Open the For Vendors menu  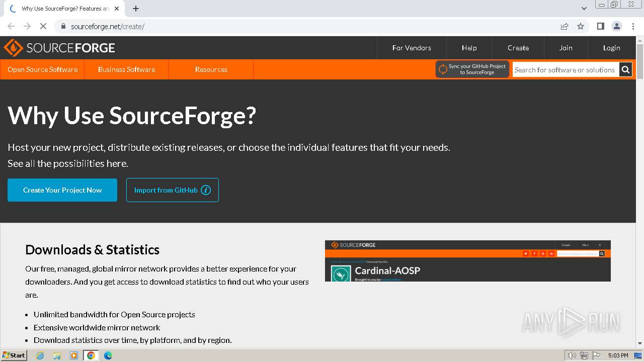[412, 48]
